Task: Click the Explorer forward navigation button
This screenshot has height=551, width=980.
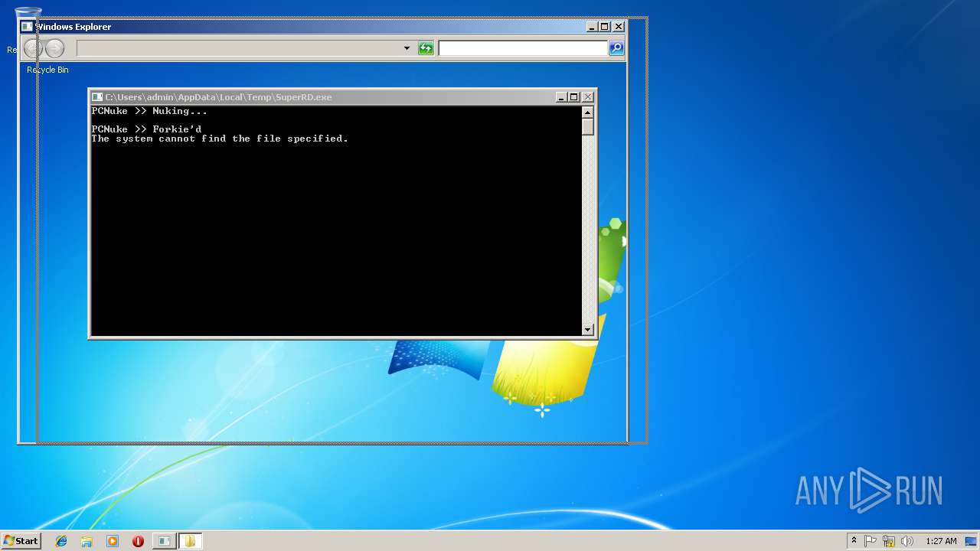Action: [x=54, y=49]
